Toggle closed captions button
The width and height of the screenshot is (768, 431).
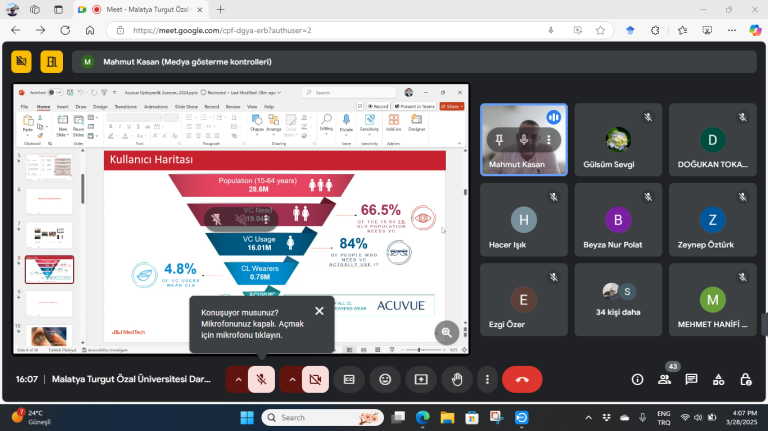point(349,379)
